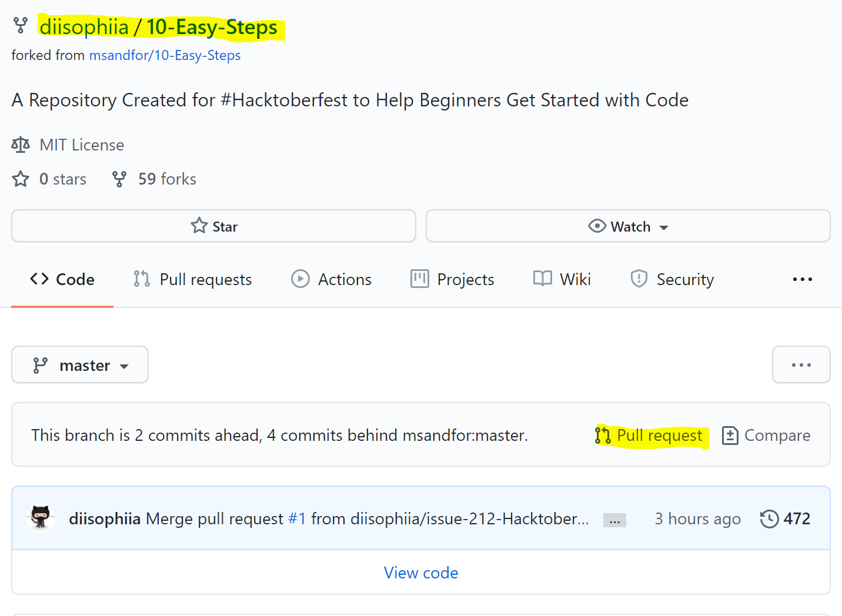Switch to the Code tab

(x=62, y=279)
